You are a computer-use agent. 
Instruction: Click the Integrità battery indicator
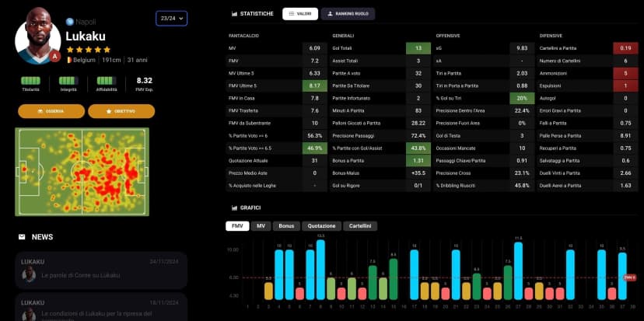coord(68,80)
